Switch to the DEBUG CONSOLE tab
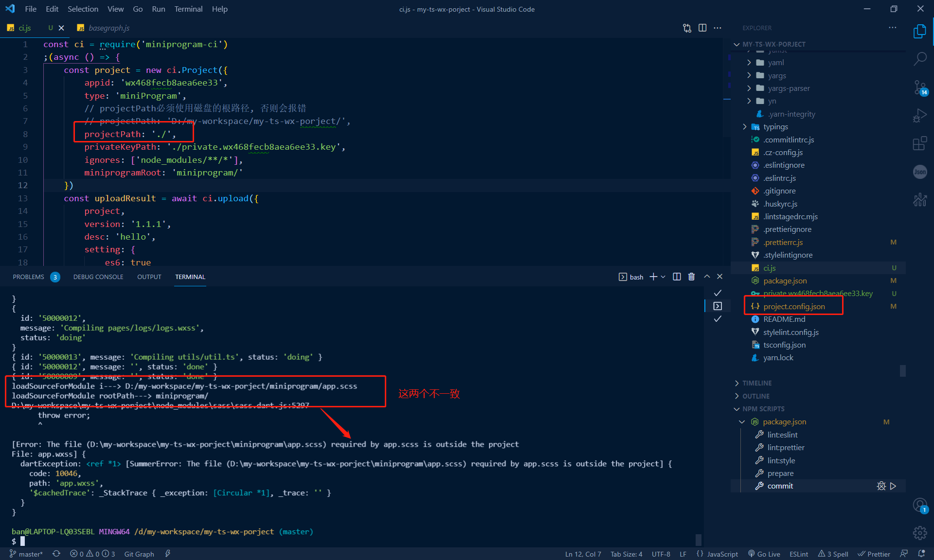 coord(98,277)
